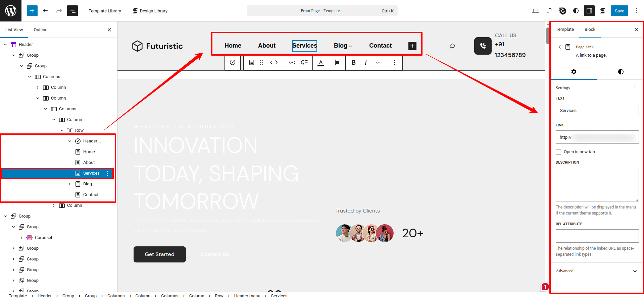Open the Styles half-circle icon in top bar
Viewport: 644px width, 300px height.
coord(576,11)
